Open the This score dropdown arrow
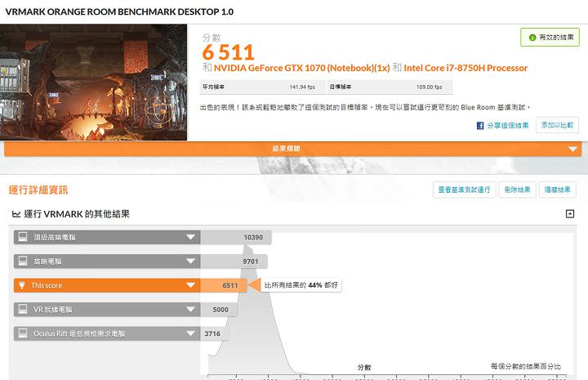 [191, 285]
